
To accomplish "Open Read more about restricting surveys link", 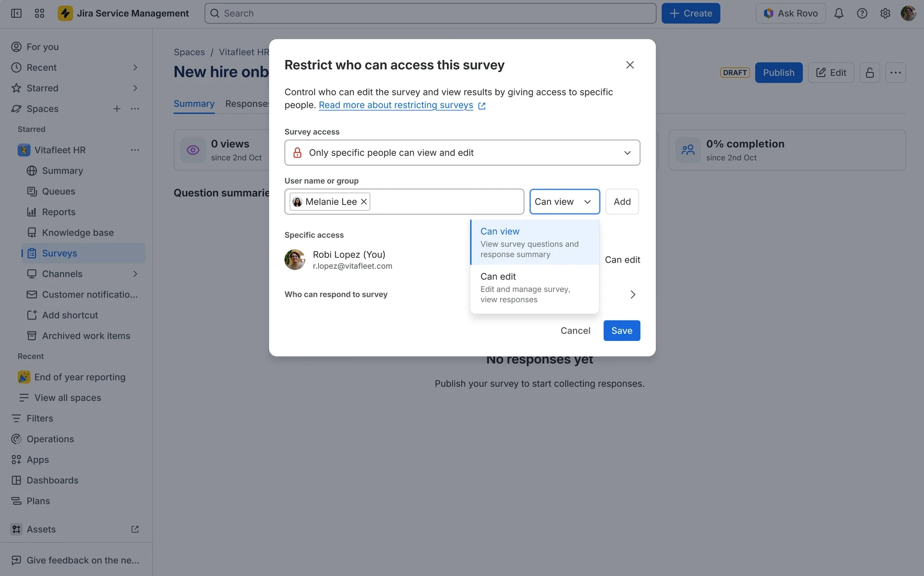I will pos(395,105).
